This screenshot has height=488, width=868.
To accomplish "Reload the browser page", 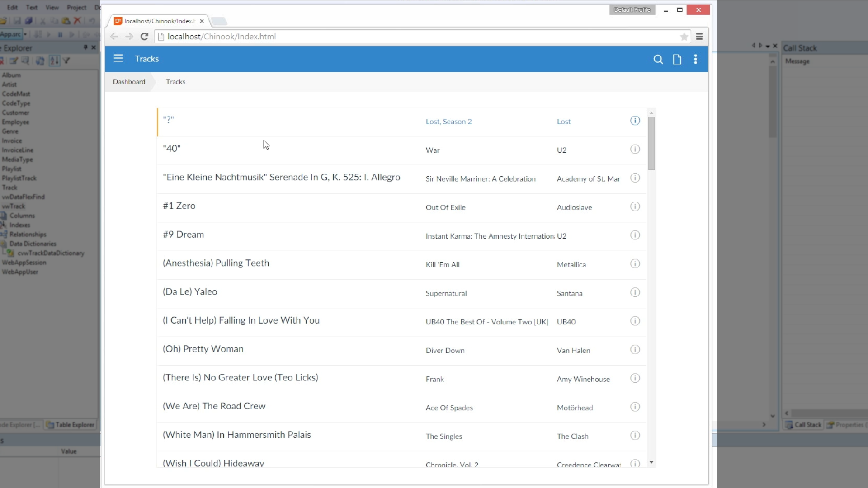I will coord(144,37).
